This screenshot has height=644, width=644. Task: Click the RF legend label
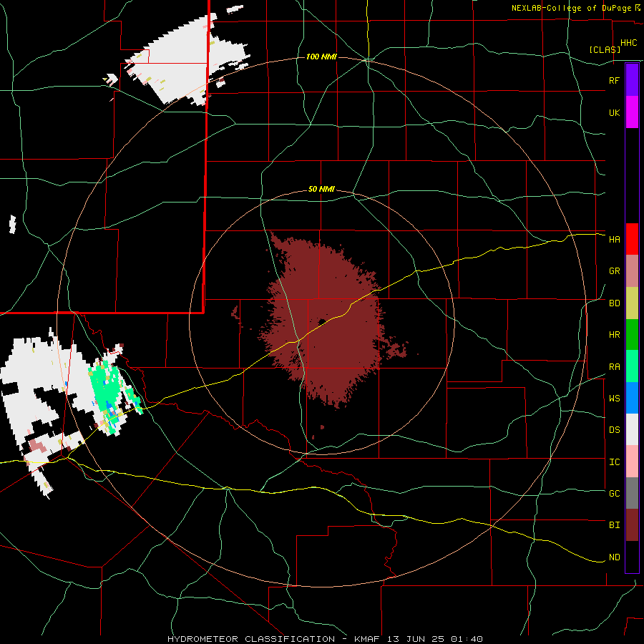[x=614, y=80]
